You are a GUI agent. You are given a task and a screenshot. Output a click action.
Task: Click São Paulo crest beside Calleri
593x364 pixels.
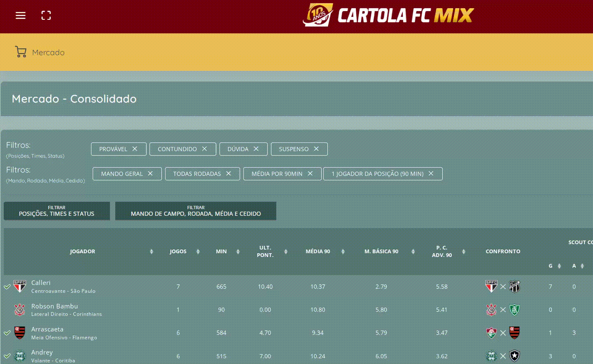(x=20, y=286)
